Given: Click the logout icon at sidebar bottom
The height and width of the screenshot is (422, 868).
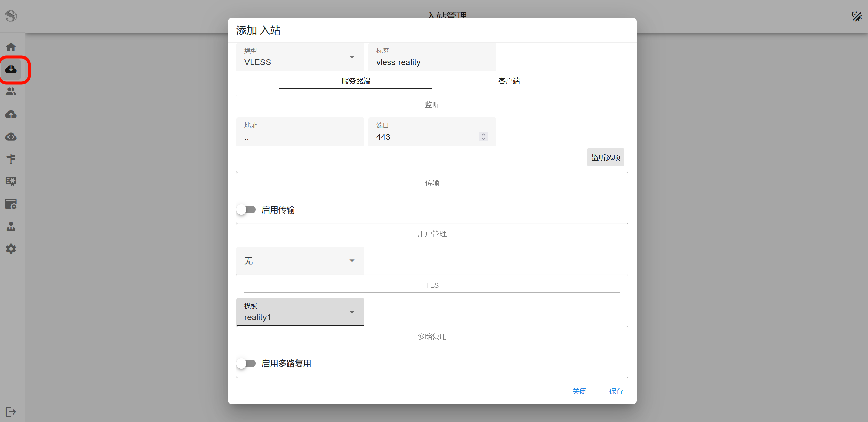Looking at the screenshot, I should tap(11, 412).
